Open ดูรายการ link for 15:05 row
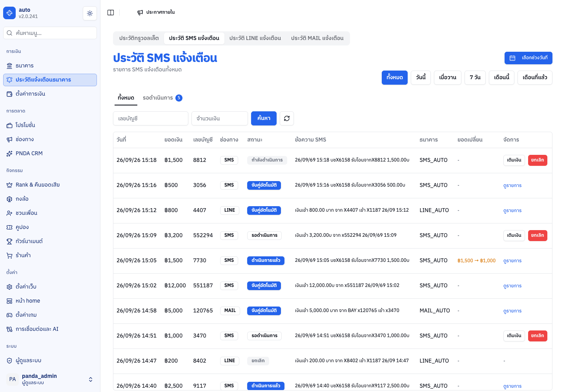The width and height of the screenshot is (565, 392). pos(512,261)
